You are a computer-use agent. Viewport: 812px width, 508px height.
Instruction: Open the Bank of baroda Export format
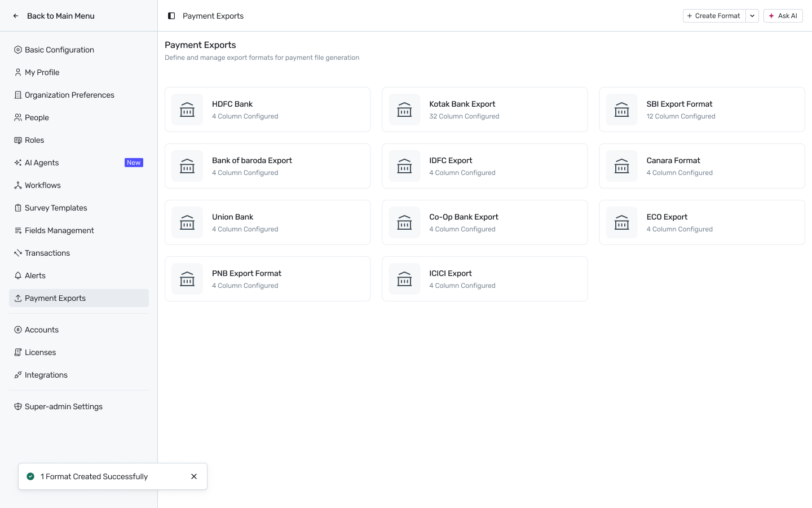[x=267, y=166]
